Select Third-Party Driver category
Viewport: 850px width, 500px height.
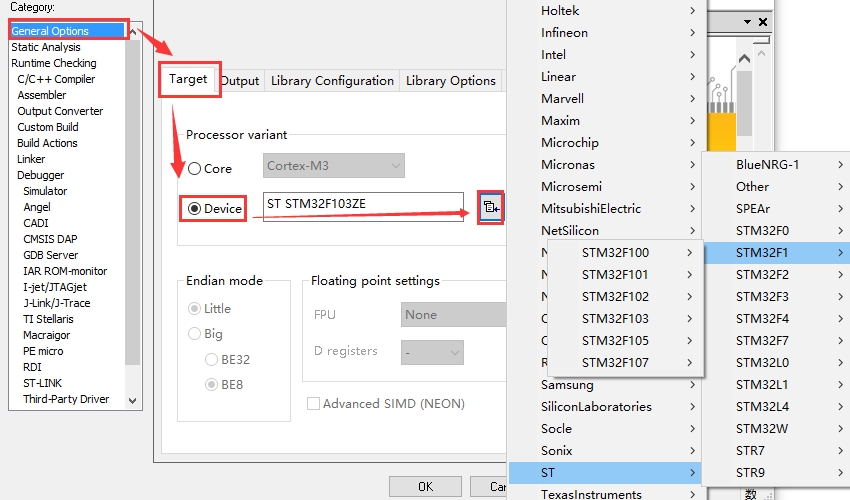coord(66,399)
